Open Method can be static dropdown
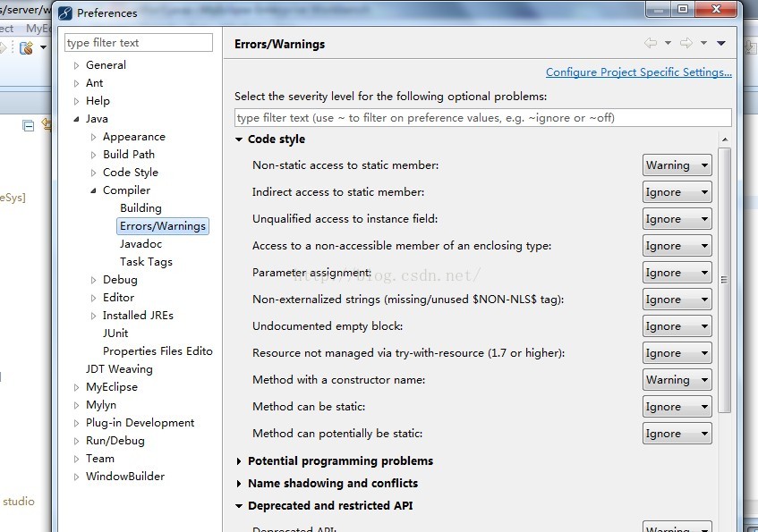 [x=677, y=407]
